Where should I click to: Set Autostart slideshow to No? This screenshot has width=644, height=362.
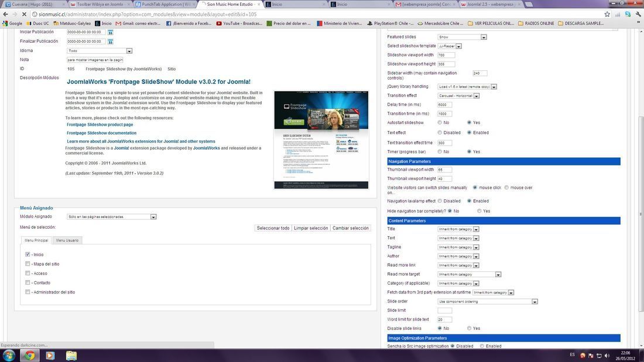[440, 123]
